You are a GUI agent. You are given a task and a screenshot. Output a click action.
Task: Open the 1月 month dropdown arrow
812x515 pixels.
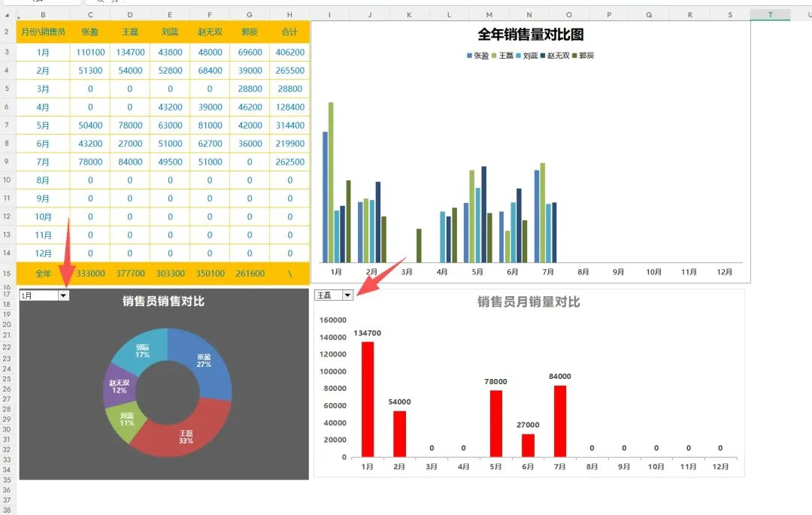pyautogui.click(x=63, y=295)
